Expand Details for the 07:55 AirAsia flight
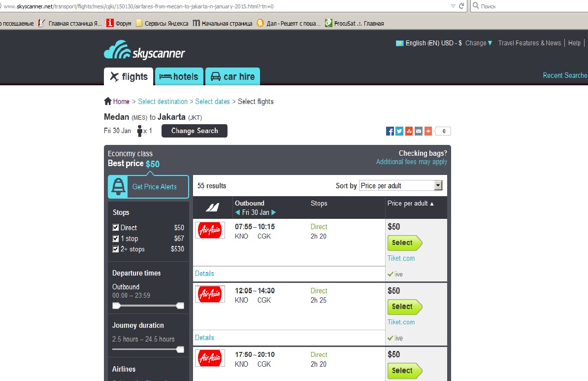 (204, 274)
